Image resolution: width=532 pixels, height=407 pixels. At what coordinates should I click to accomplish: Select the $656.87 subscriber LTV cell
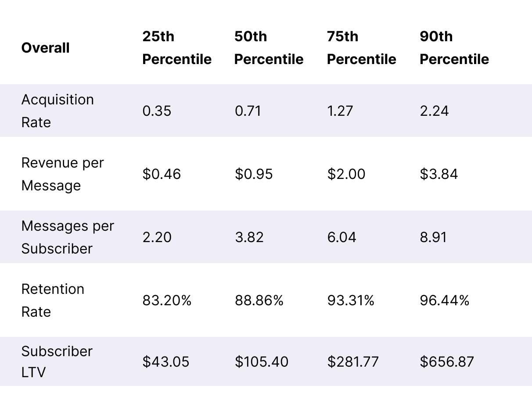(447, 362)
